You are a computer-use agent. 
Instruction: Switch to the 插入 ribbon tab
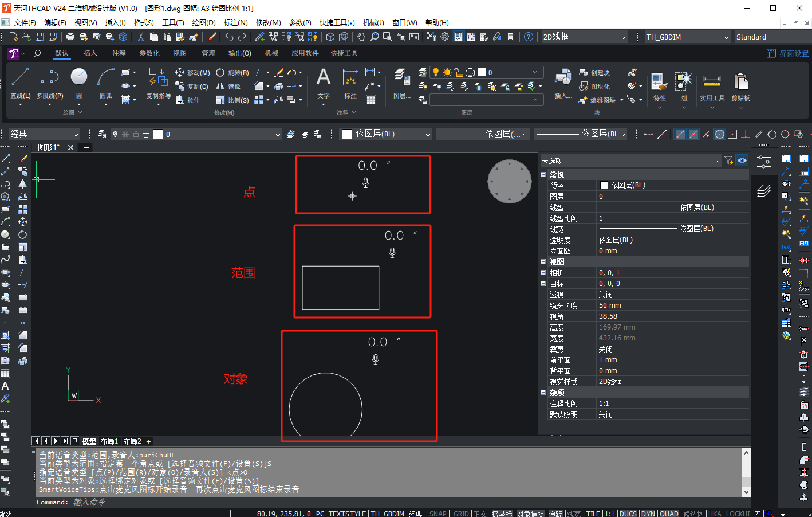pos(90,53)
